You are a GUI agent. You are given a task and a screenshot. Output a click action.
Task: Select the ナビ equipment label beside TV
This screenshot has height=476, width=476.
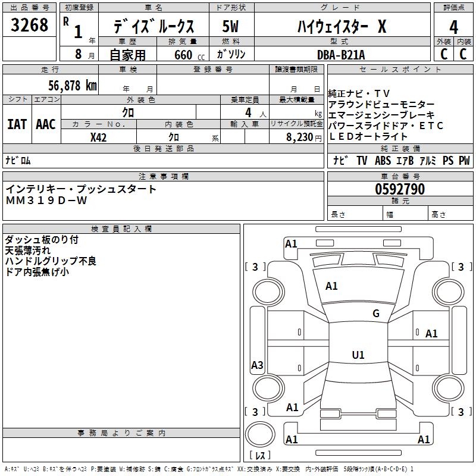tap(341, 161)
